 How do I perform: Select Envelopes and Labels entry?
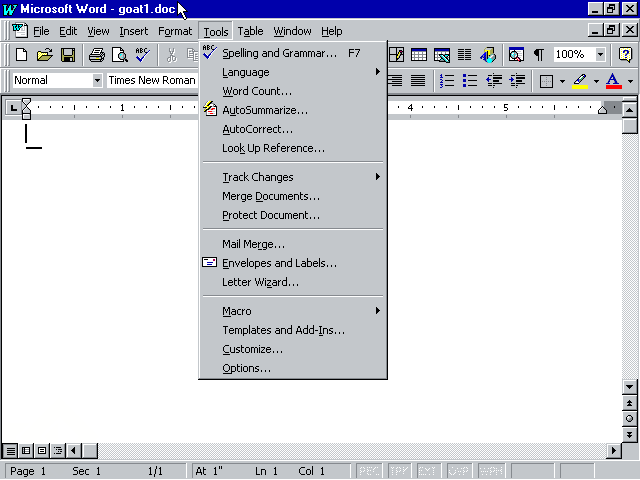(x=293, y=263)
